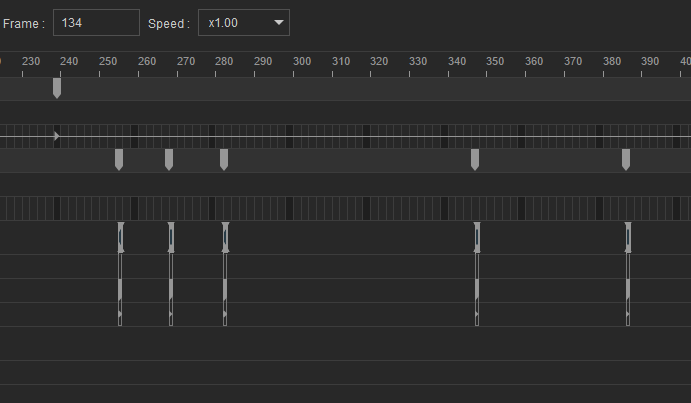
Task: Select the marker near frame 266
Action: pos(169,160)
